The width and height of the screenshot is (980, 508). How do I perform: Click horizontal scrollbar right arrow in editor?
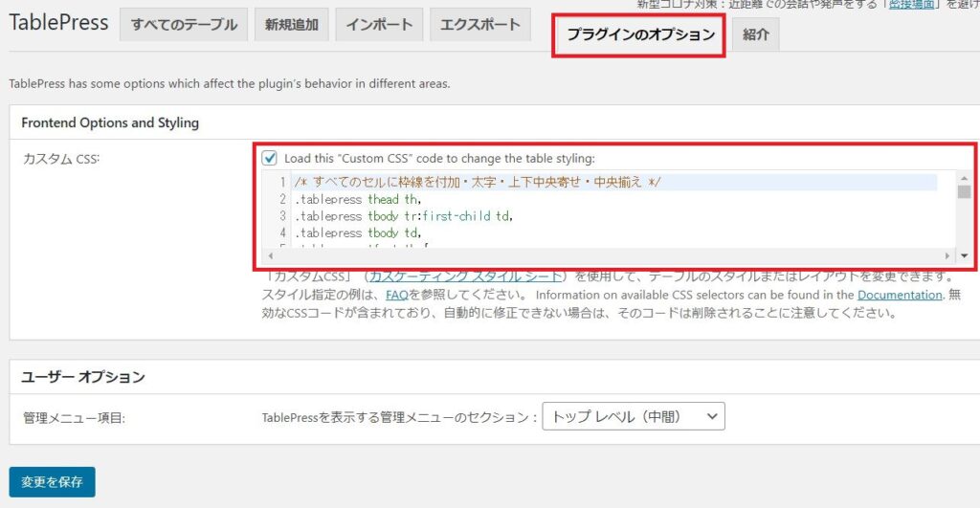point(947,255)
